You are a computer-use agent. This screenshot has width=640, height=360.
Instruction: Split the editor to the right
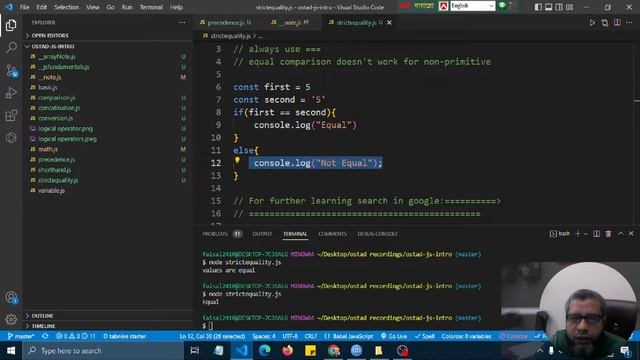click(x=617, y=23)
